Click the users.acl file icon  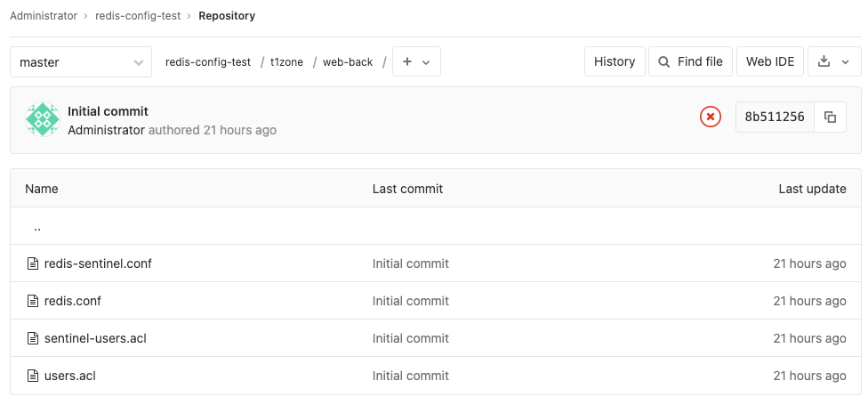[x=33, y=376]
